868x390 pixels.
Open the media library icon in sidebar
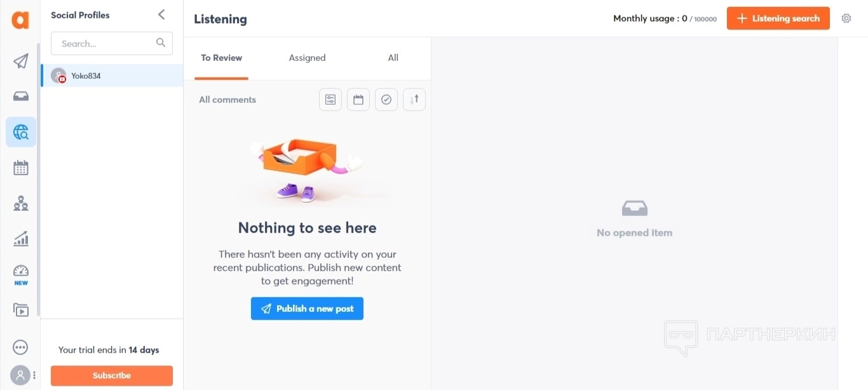click(21, 310)
